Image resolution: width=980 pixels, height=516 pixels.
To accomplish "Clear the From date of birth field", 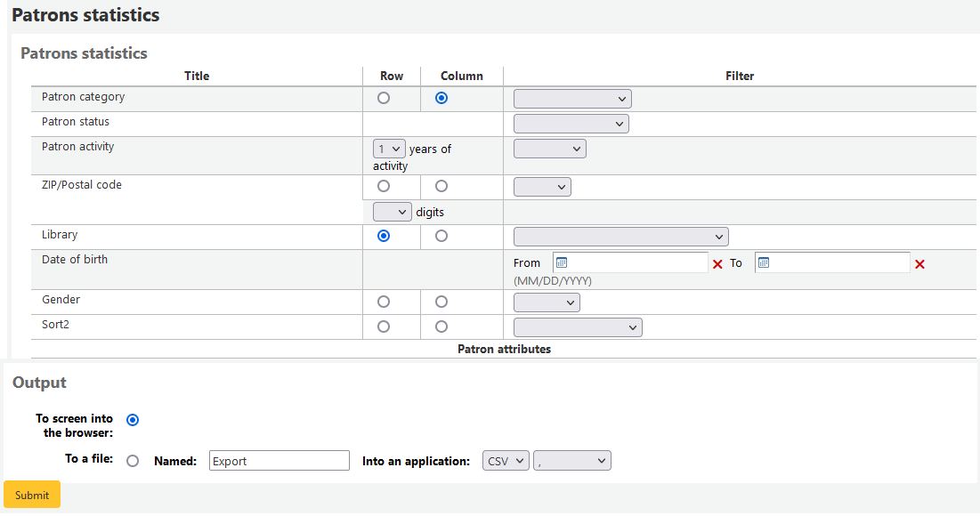I will pos(717,263).
